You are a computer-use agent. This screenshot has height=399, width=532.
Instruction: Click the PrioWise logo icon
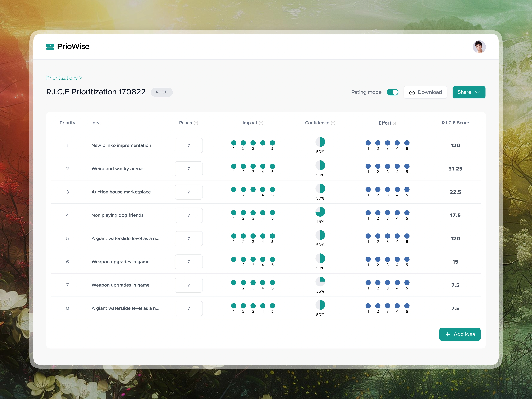point(50,47)
